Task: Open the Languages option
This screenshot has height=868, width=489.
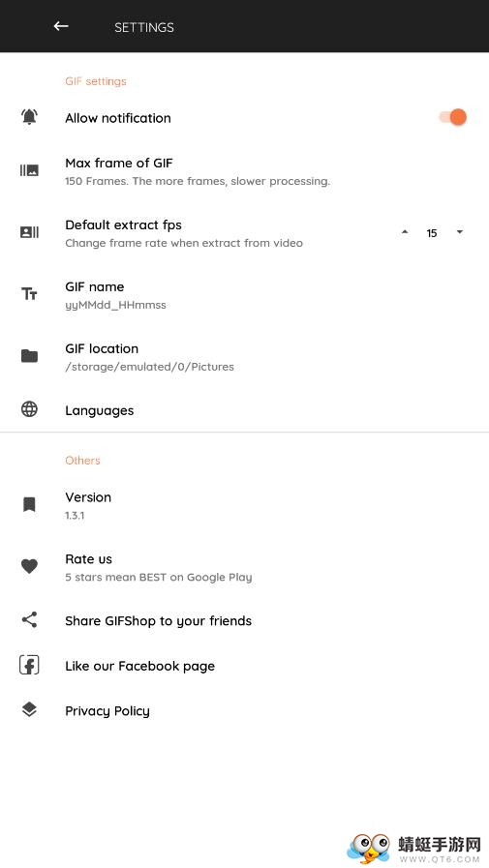Action: pyautogui.click(x=244, y=410)
